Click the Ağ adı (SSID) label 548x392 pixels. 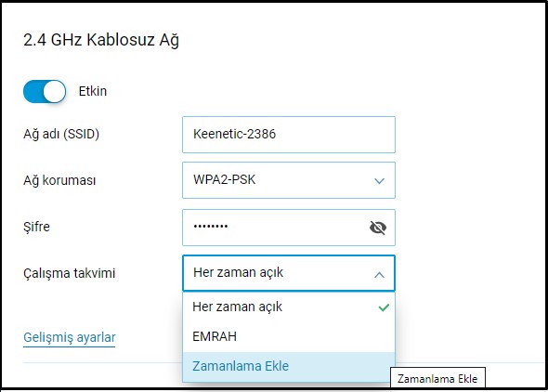tap(61, 134)
